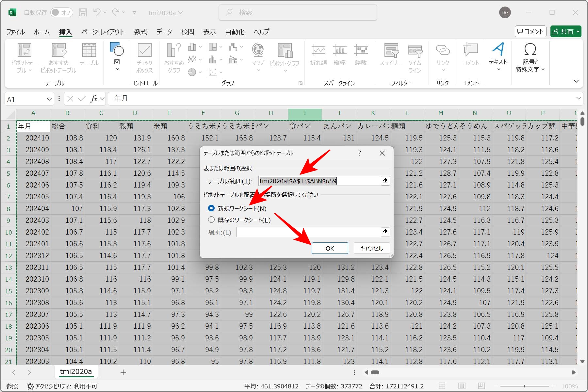
Task: Open the File (ファイル) tab
Action: pos(15,32)
